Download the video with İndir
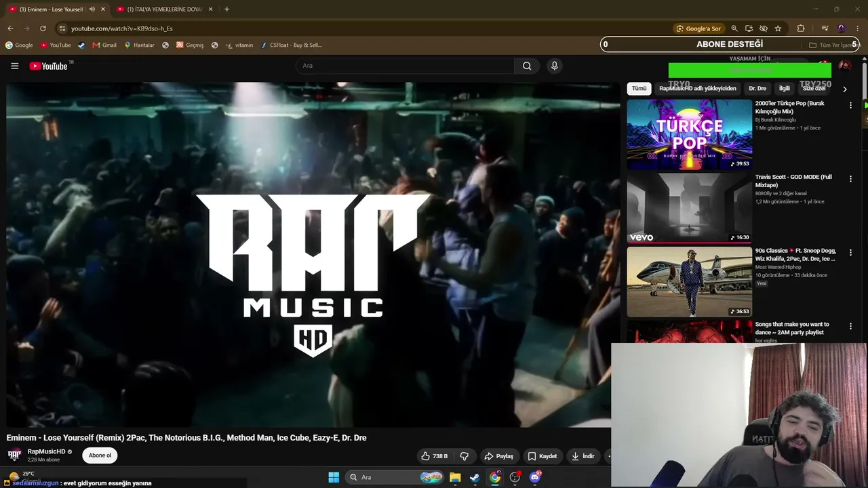 tap(583, 456)
